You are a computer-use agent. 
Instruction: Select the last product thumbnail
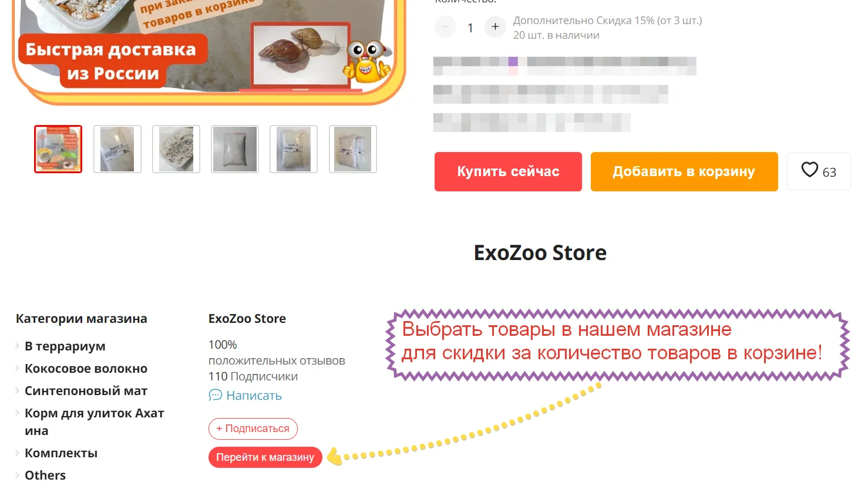353,149
